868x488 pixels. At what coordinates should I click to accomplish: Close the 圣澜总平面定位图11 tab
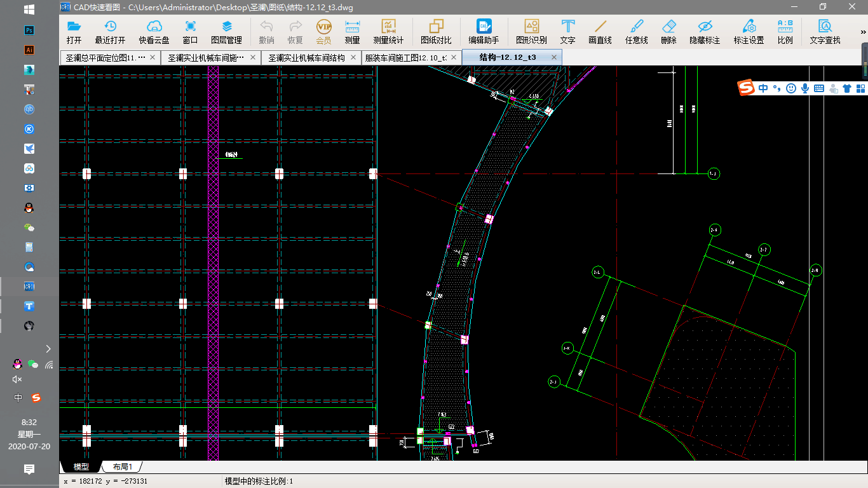coord(152,57)
